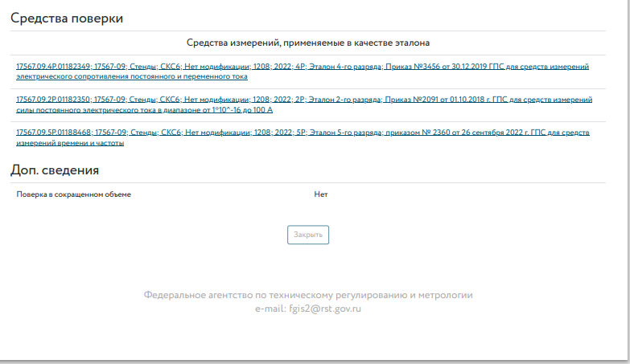The image size is (630, 364).
Task: Open the etalon link 17567.09.5Р.01188468
Action: [x=53, y=132]
